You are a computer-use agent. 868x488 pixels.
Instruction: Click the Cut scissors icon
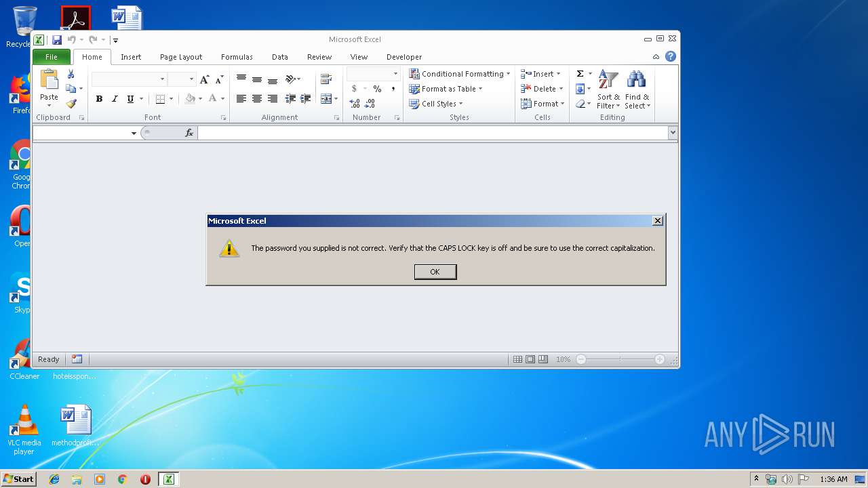pos(71,74)
